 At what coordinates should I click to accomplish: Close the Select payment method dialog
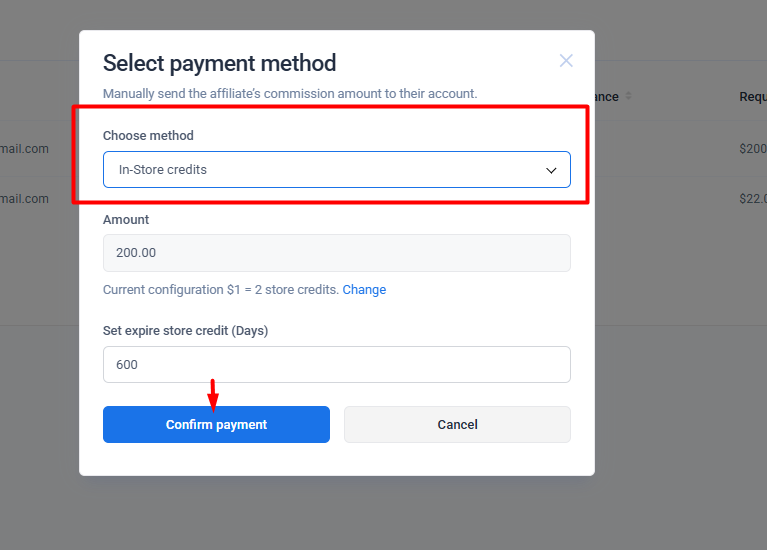tap(566, 61)
